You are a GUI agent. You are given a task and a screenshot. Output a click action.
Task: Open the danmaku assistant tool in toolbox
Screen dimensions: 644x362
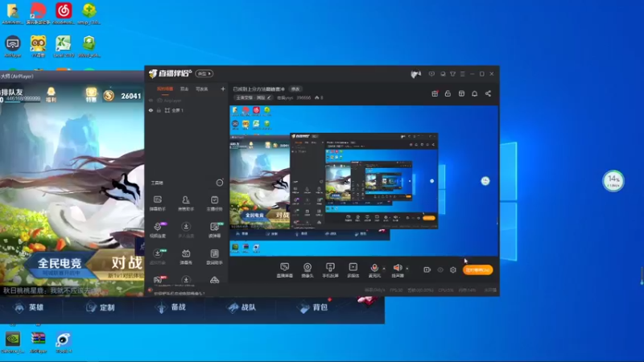pos(157,204)
